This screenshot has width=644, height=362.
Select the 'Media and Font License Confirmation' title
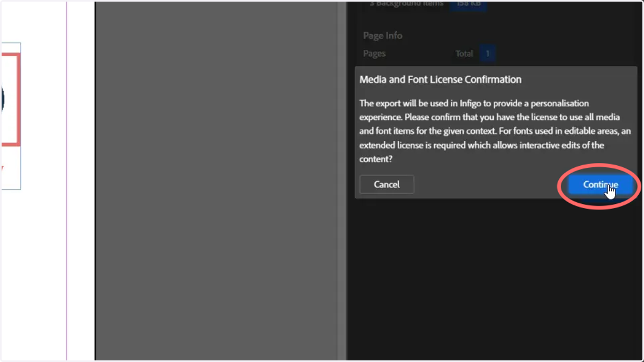pos(440,79)
